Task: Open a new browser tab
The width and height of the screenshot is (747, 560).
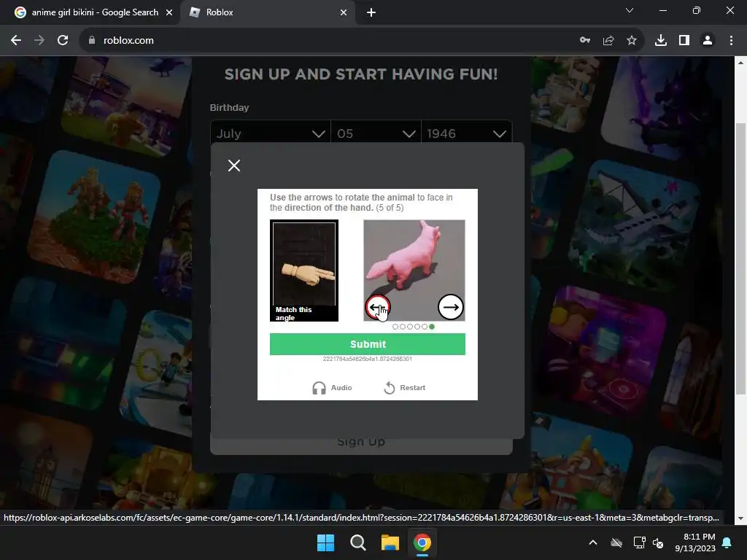Action: [371, 12]
